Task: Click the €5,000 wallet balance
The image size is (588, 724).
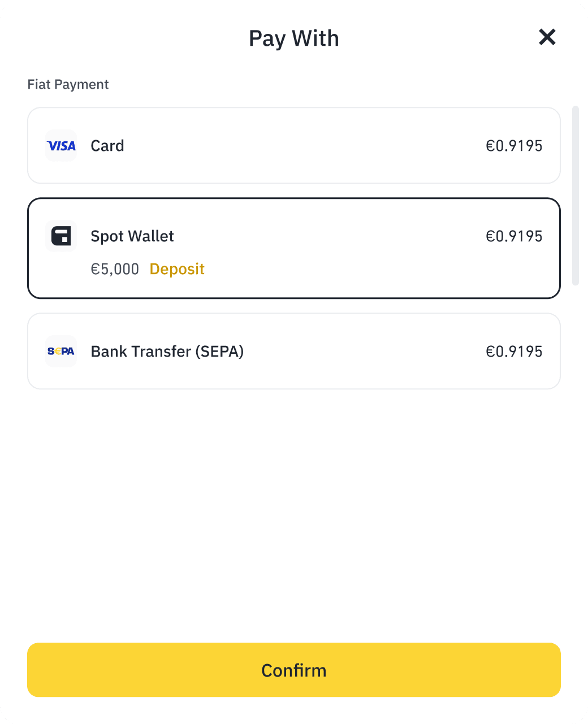Action: coord(115,269)
